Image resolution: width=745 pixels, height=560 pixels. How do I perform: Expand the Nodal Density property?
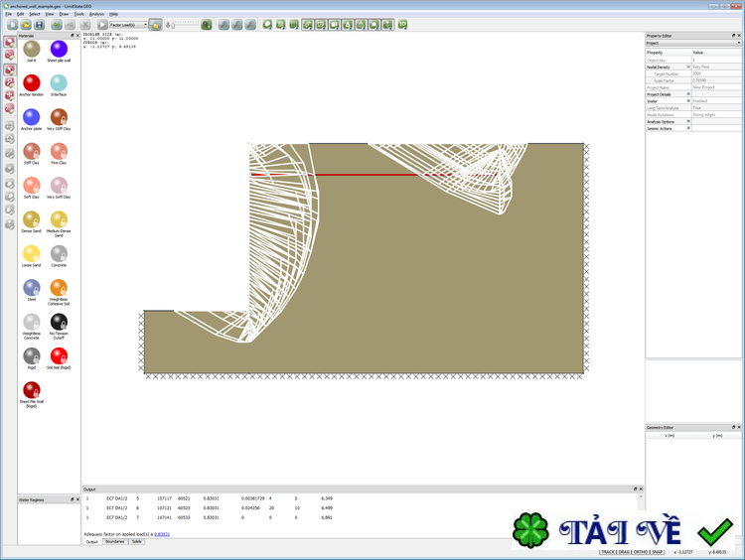(688, 68)
